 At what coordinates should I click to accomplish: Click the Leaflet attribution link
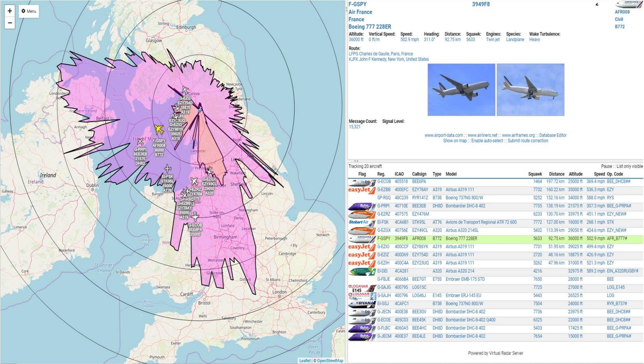click(x=305, y=361)
